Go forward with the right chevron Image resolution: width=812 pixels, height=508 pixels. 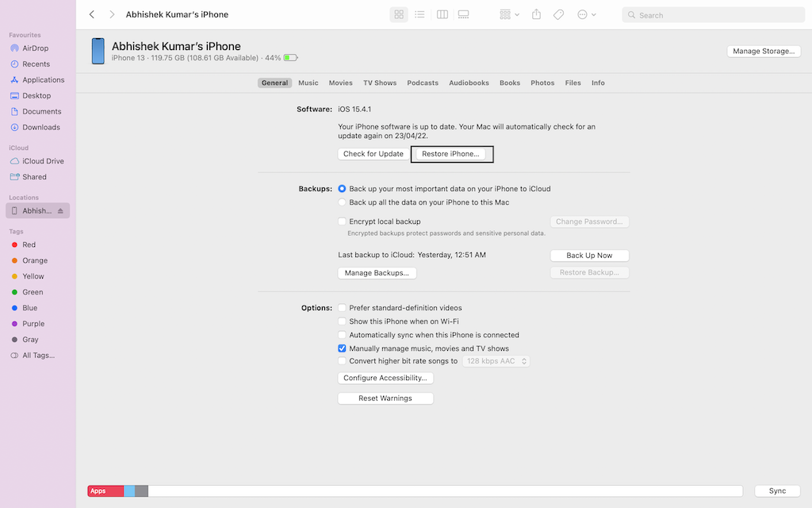point(111,14)
